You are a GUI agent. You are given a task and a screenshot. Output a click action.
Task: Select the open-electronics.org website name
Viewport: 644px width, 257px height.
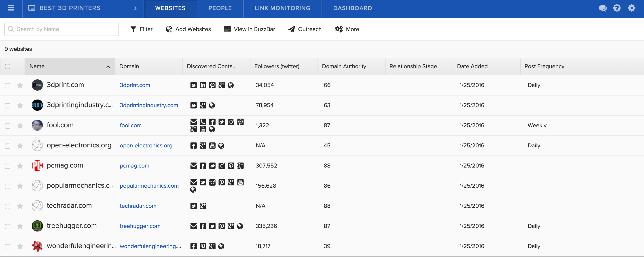pos(79,145)
